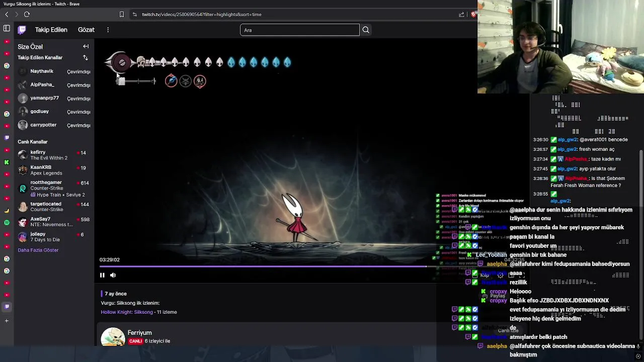
Task: Open AlpPasha_ channel in sidebar
Action: 54,85
